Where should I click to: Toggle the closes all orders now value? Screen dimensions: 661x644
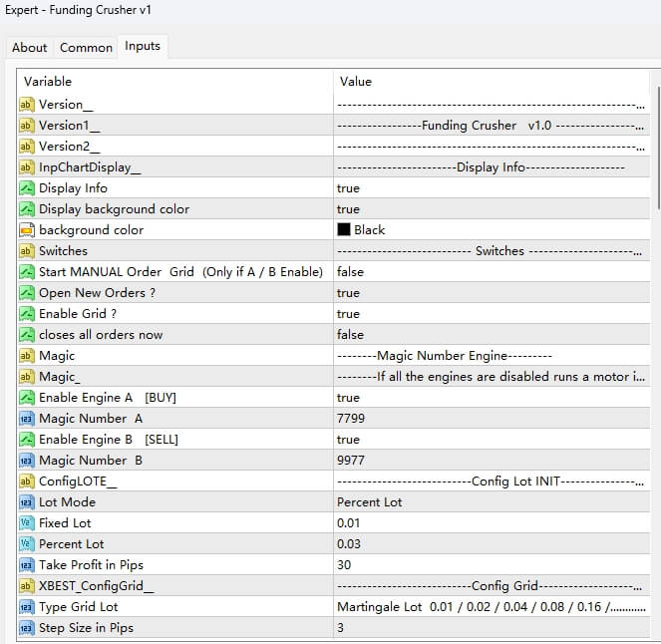[351, 335]
